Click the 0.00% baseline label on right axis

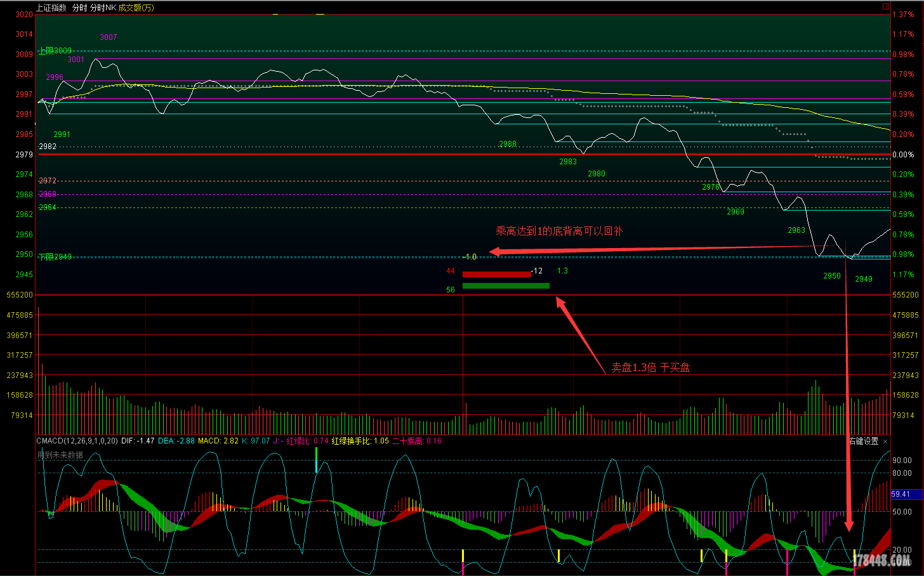(x=903, y=155)
